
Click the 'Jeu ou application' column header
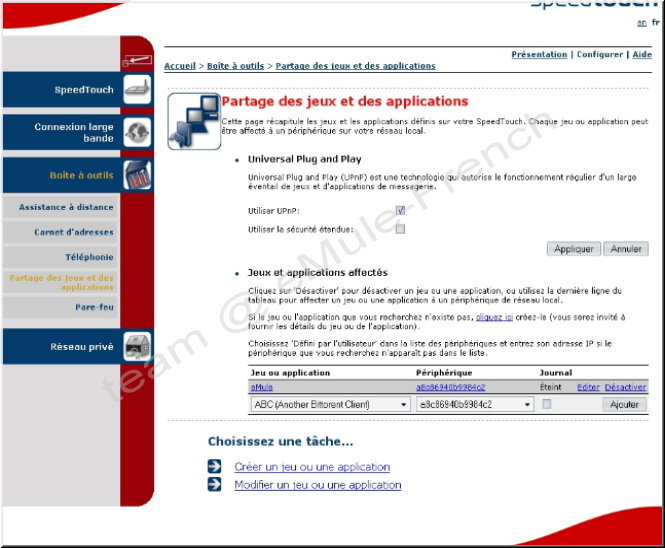291,373
